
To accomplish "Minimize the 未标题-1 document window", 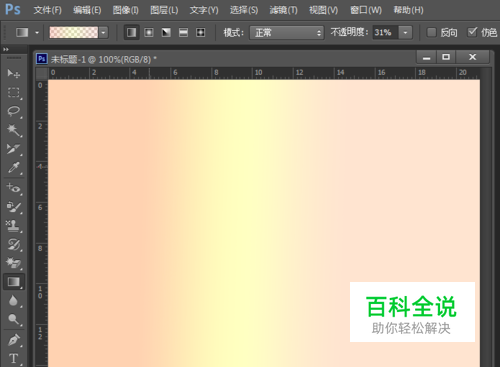I will [426, 57].
